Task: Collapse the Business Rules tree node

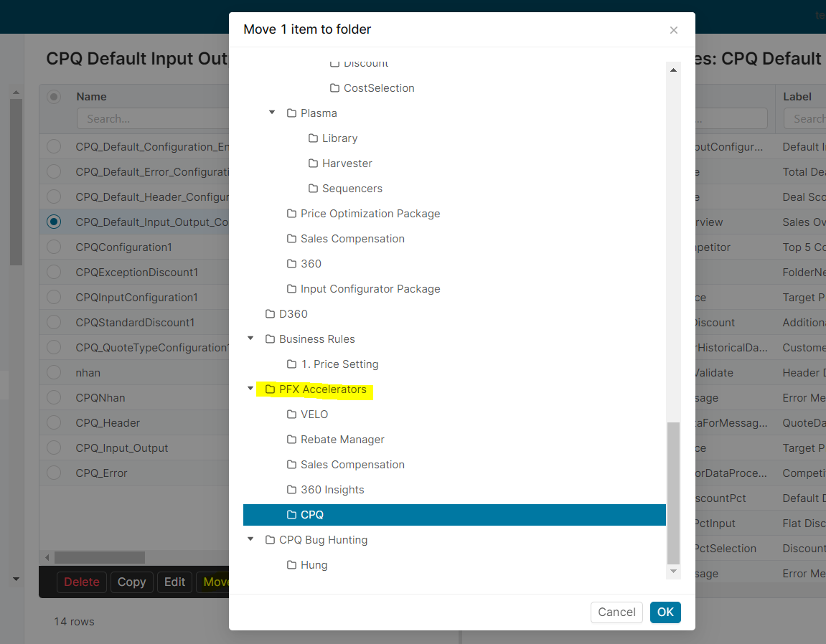Action: [250, 338]
